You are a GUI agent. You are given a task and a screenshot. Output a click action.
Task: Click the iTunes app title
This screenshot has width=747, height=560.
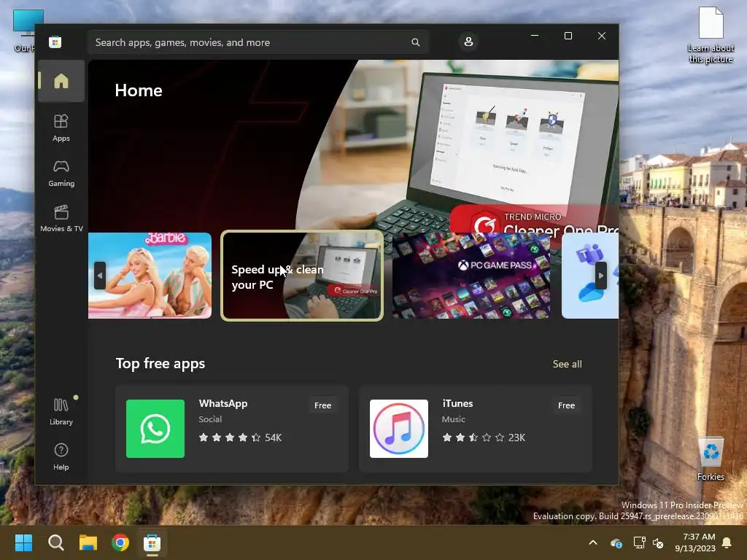pyautogui.click(x=457, y=403)
